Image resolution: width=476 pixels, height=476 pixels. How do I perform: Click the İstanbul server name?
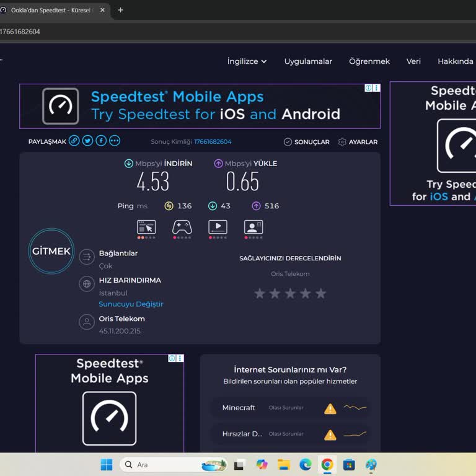(x=113, y=293)
